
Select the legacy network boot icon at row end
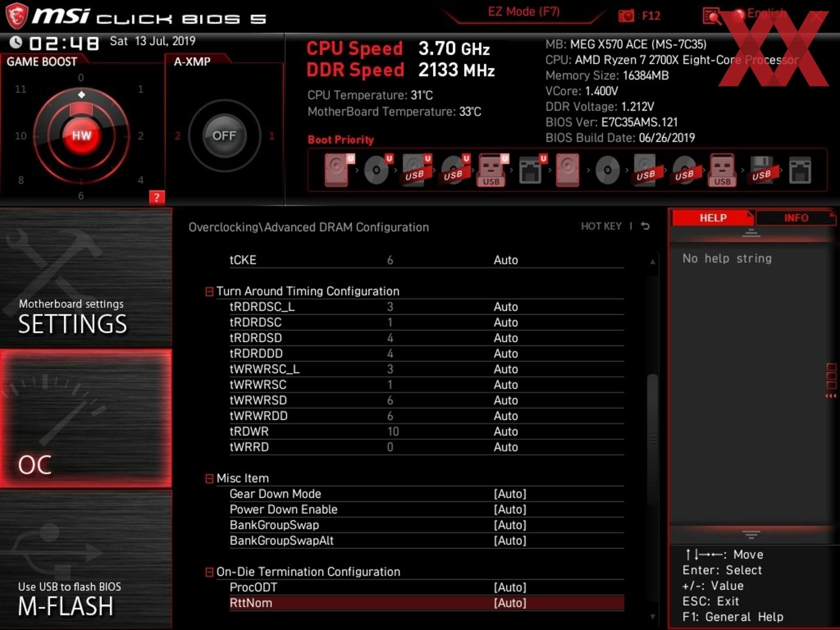(800, 170)
